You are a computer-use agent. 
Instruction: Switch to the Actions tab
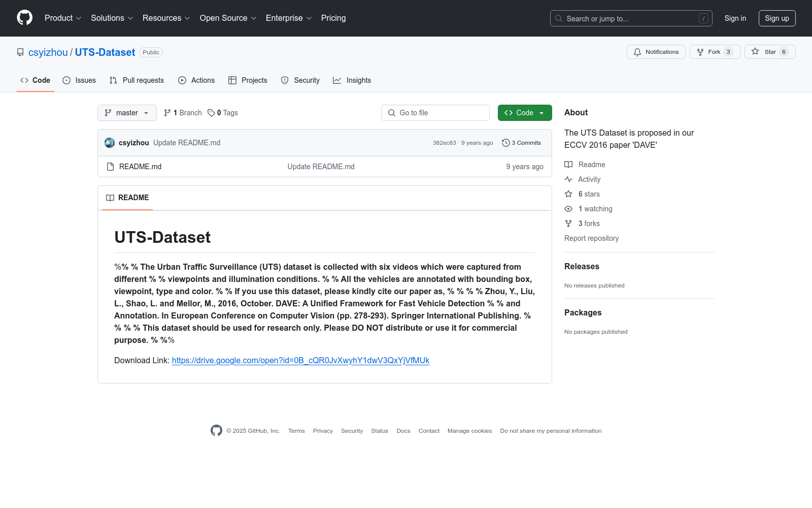pos(196,80)
